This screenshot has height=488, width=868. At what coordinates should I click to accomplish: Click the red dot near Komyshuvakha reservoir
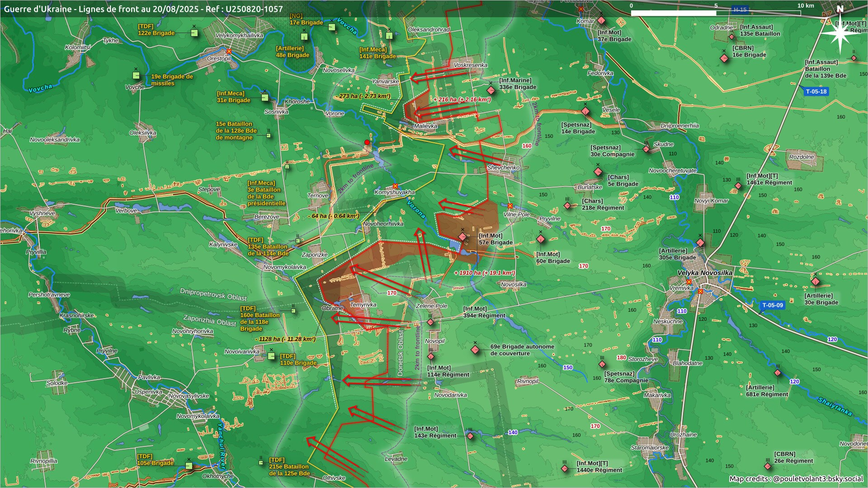click(367, 142)
